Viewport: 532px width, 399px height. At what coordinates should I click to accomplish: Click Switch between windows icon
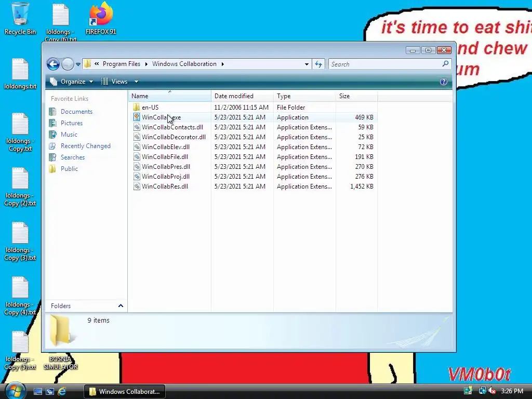click(50, 392)
